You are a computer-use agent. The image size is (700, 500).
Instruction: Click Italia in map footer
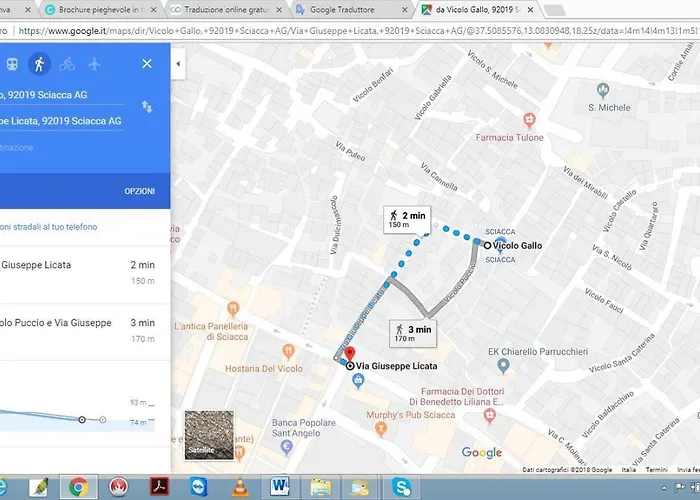click(x=629, y=470)
